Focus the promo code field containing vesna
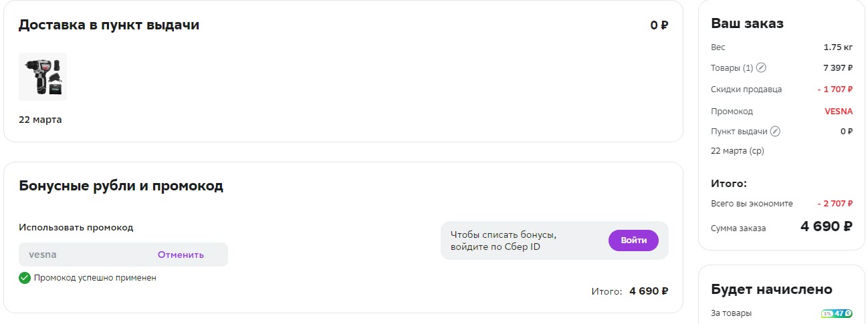The image size is (868, 324). coord(87,255)
